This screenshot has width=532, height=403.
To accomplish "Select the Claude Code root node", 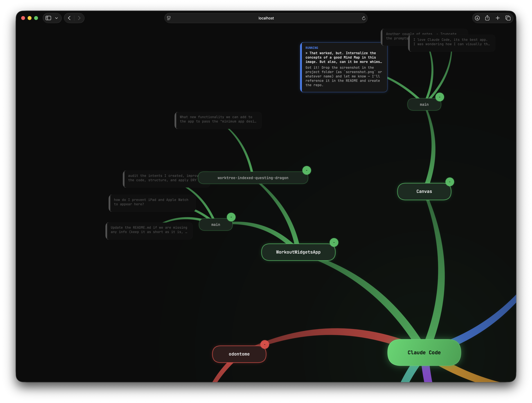I will click(x=424, y=352).
